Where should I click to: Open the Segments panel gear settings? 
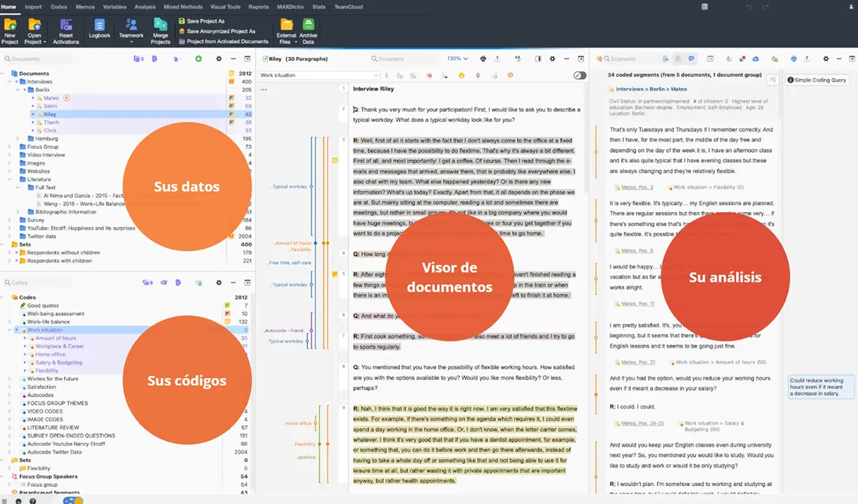pyautogui.click(x=826, y=59)
